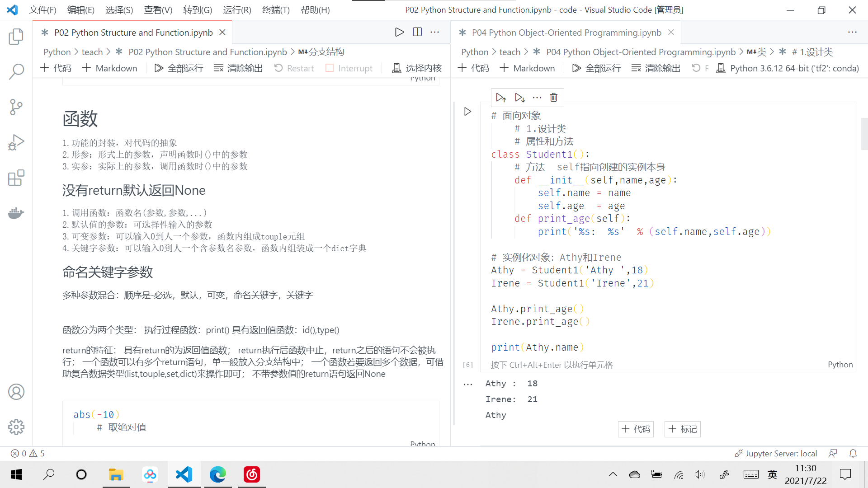The height and width of the screenshot is (488, 868).
Task: Run all cells with 全部运行
Action: click(178, 68)
